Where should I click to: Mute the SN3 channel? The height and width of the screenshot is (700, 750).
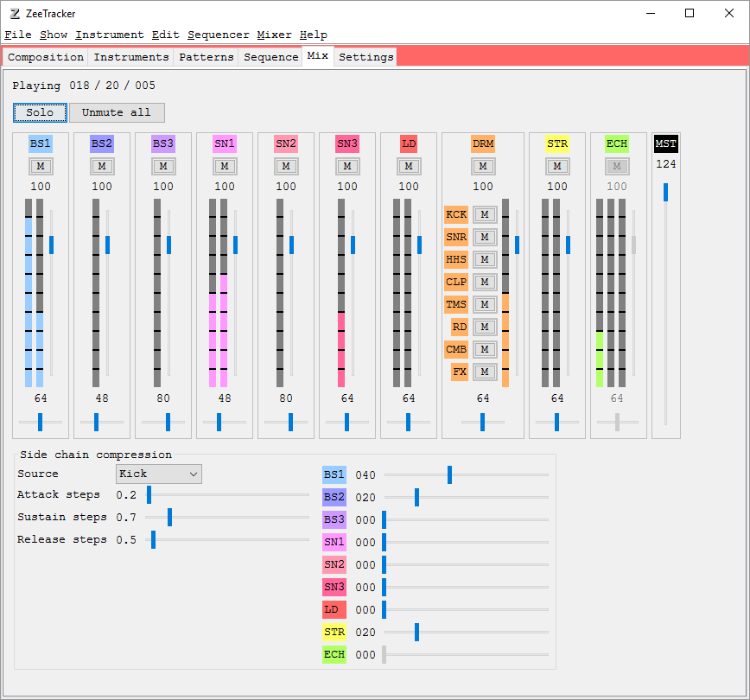click(x=347, y=166)
